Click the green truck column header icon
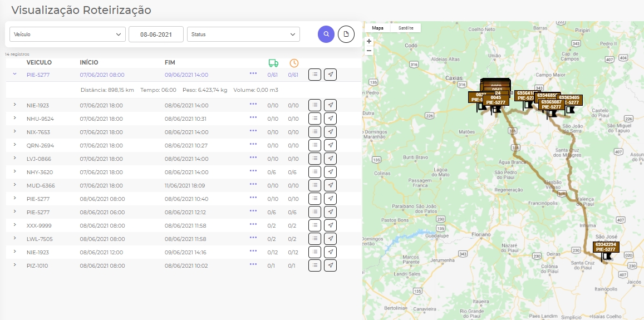The width and height of the screenshot is (644, 320). (273, 63)
